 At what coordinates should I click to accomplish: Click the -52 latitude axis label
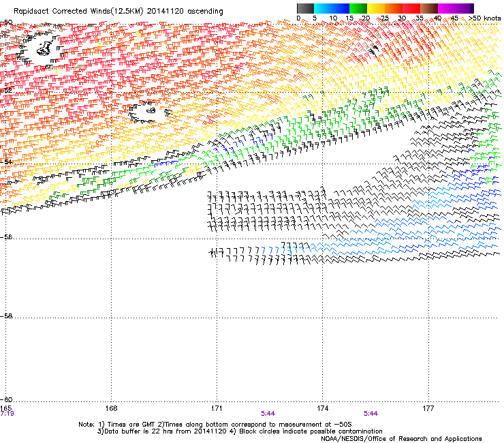[6, 91]
